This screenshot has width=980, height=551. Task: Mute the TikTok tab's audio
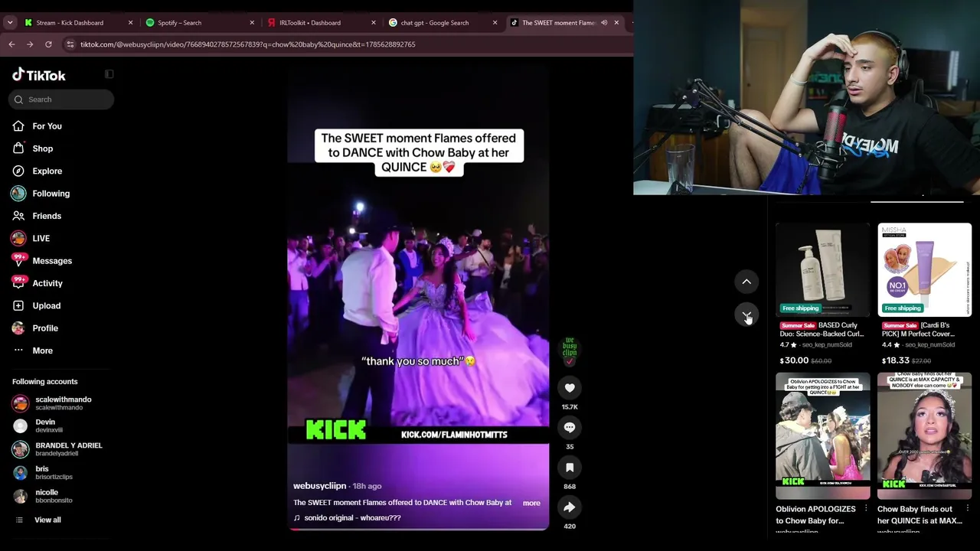pyautogui.click(x=604, y=23)
